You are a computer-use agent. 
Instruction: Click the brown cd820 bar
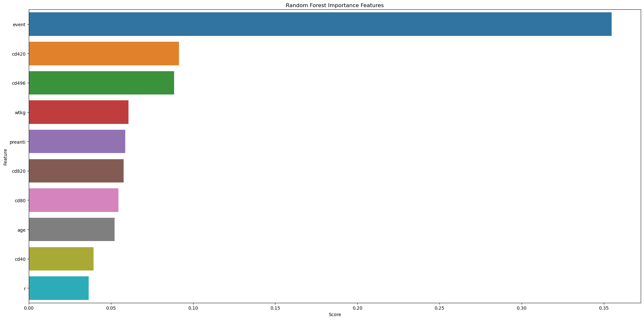pyautogui.click(x=76, y=171)
